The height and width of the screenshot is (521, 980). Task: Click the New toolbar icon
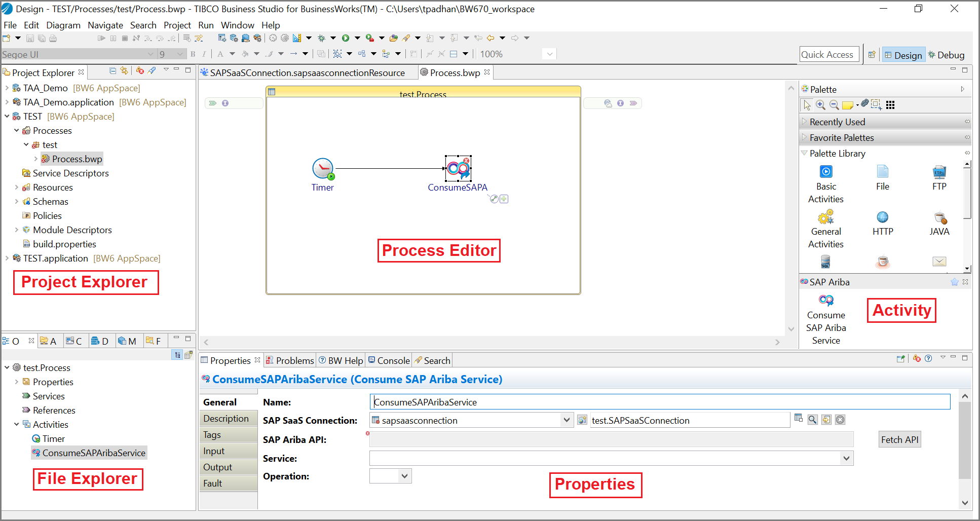[x=7, y=38]
